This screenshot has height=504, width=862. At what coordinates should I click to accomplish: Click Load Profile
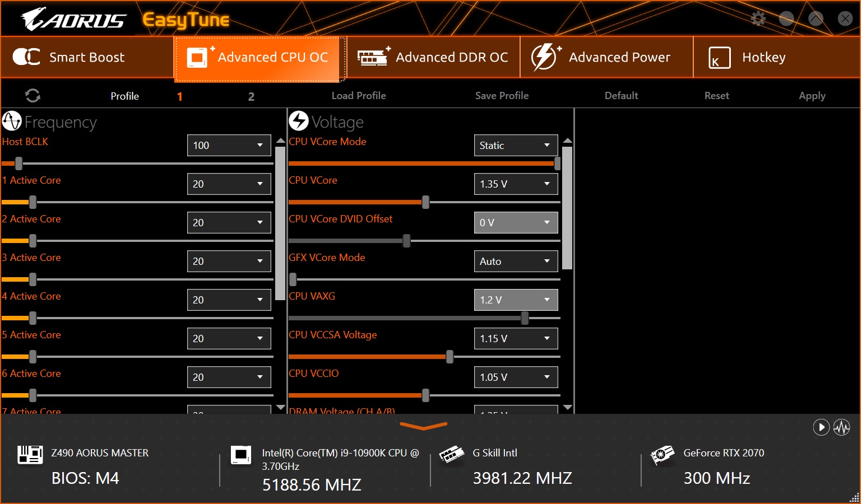point(359,96)
